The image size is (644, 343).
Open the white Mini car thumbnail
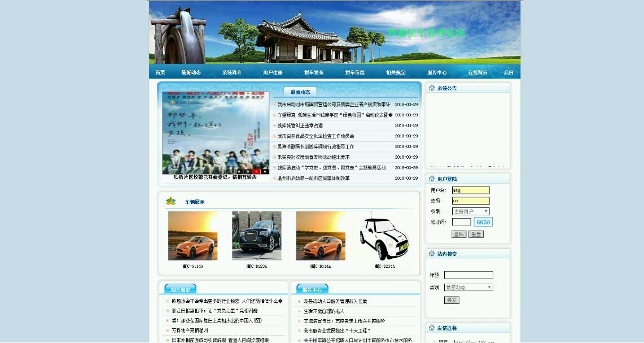[x=384, y=236]
